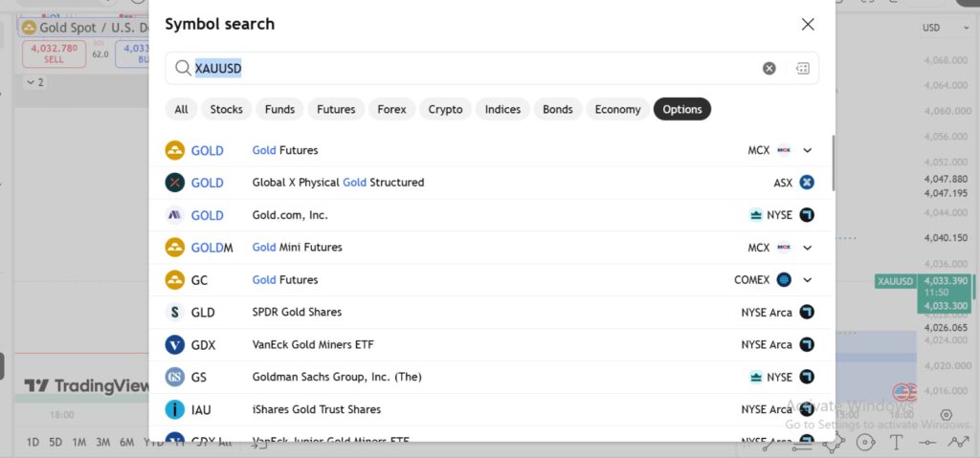
Task: Choose iShares Gold Trust Shares result
Action: (491, 409)
